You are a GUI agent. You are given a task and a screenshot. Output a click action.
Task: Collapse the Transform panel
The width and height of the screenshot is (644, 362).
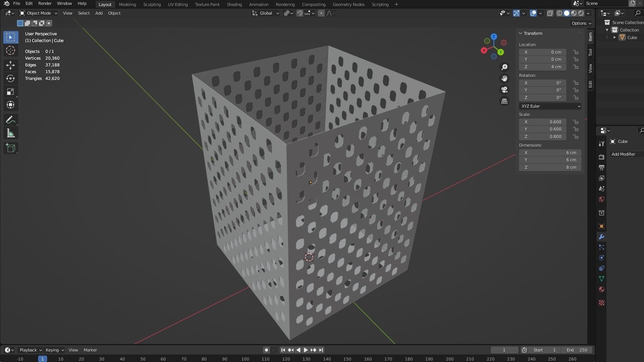pyautogui.click(x=521, y=33)
